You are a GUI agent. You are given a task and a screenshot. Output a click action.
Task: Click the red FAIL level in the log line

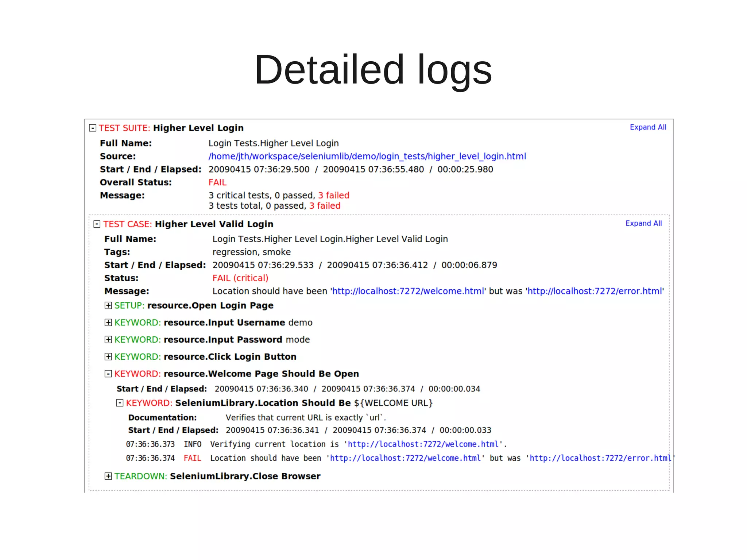click(x=193, y=458)
